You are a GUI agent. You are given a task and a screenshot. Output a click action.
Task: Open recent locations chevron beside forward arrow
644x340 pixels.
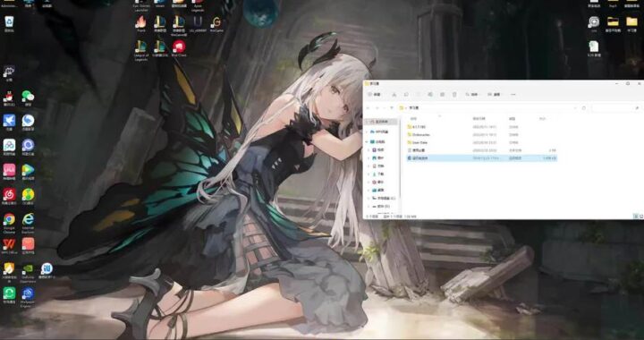pos(384,108)
